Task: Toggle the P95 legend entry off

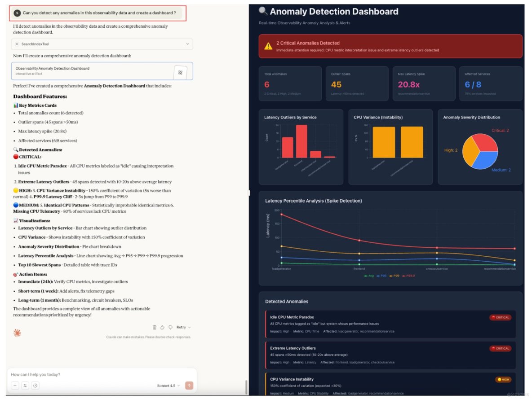Action: [x=382, y=275]
